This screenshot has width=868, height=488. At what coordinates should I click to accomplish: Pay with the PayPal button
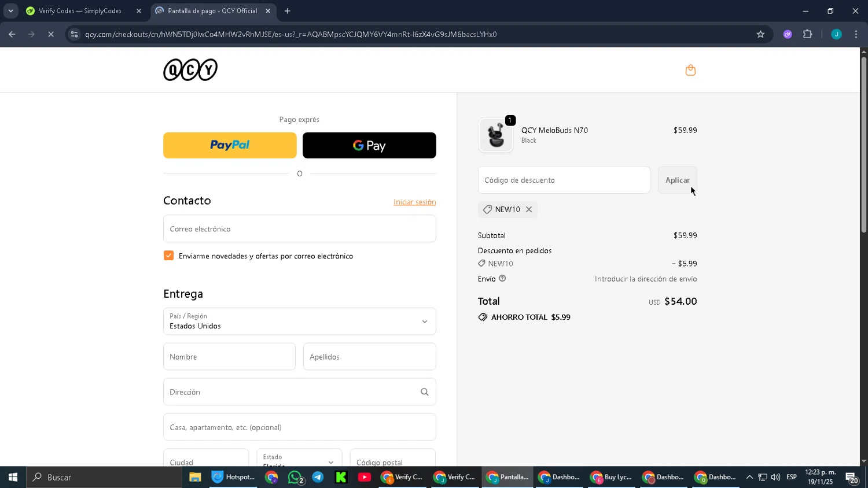click(230, 145)
